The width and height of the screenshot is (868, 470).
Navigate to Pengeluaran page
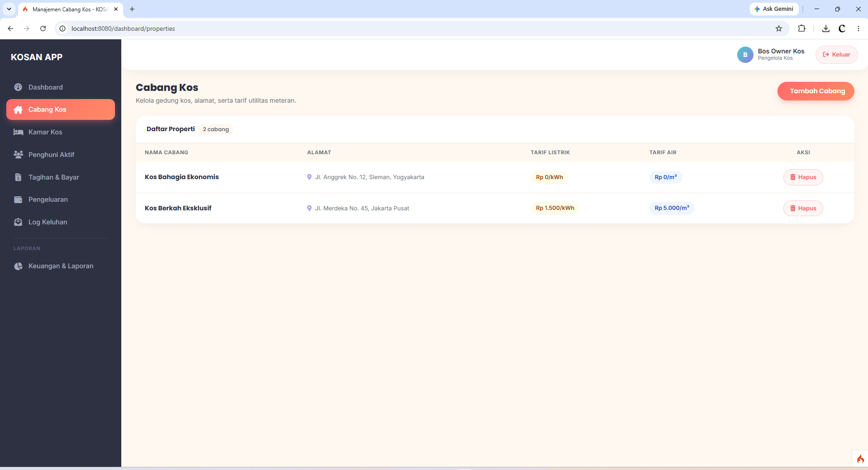(61, 199)
